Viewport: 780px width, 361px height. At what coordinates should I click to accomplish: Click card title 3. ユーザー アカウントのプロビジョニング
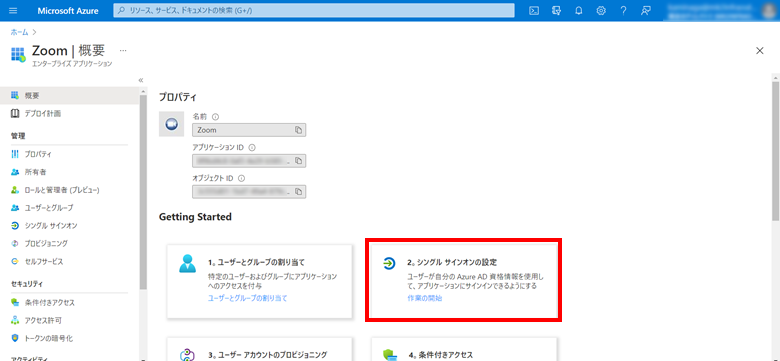[x=268, y=355]
